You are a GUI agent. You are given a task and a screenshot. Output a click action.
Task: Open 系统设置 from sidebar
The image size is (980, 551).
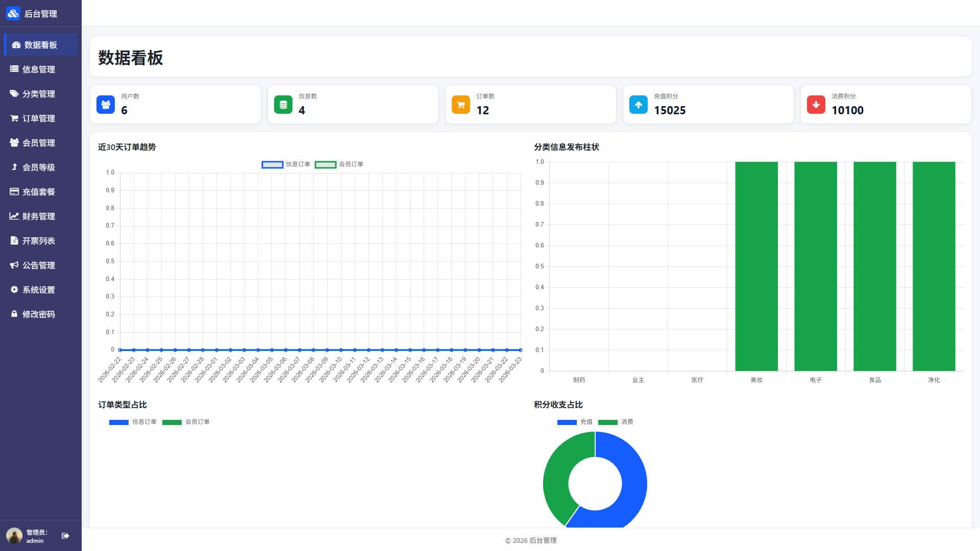click(39, 290)
